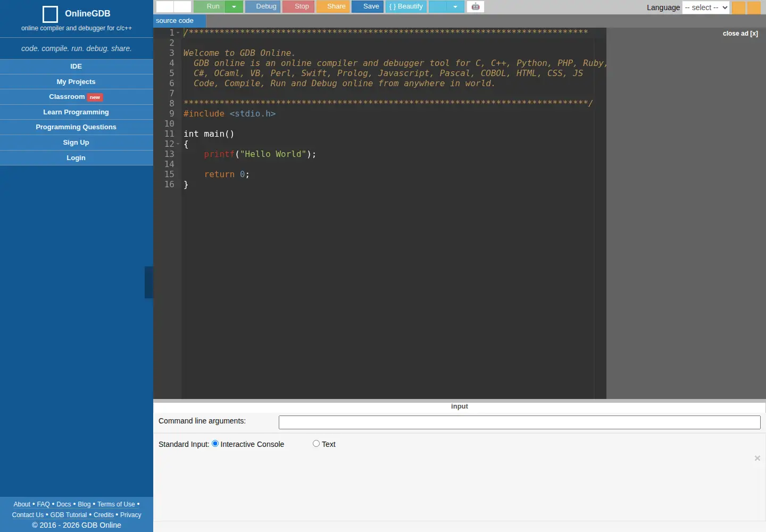Image resolution: width=766 pixels, height=532 pixels.
Task: Collapse the sidebar using the dark handle
Action: (149, 282)
